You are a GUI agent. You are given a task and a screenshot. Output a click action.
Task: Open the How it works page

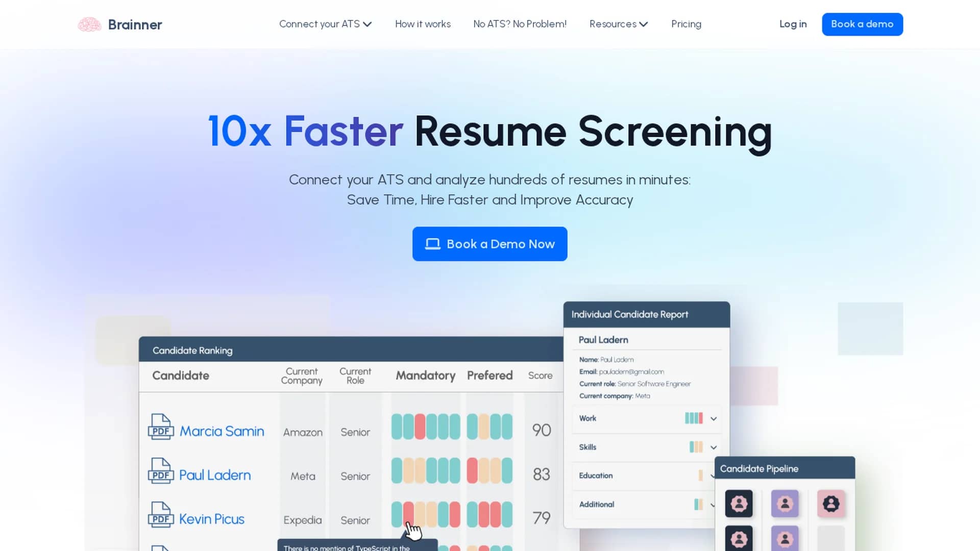423,24
